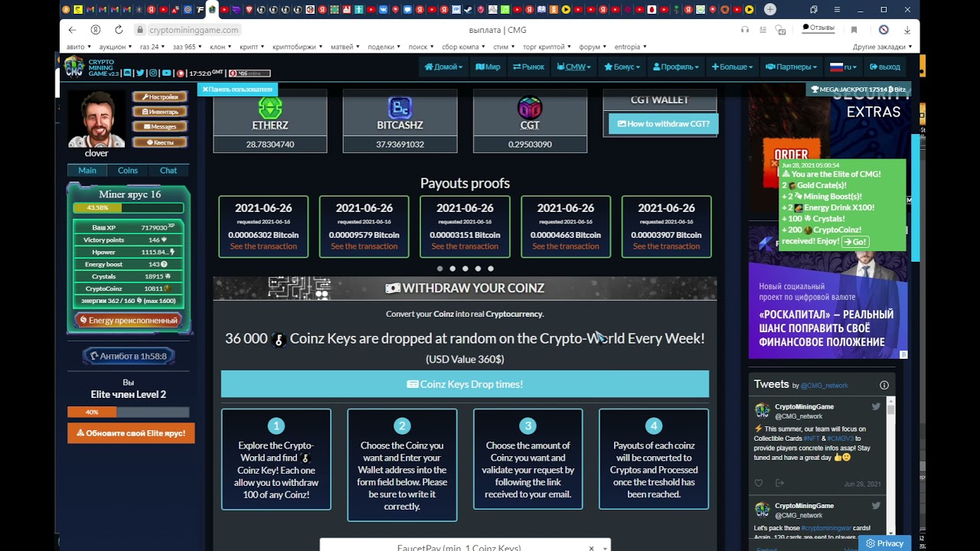Select the fourth payout carousel dot

(478, 269)
